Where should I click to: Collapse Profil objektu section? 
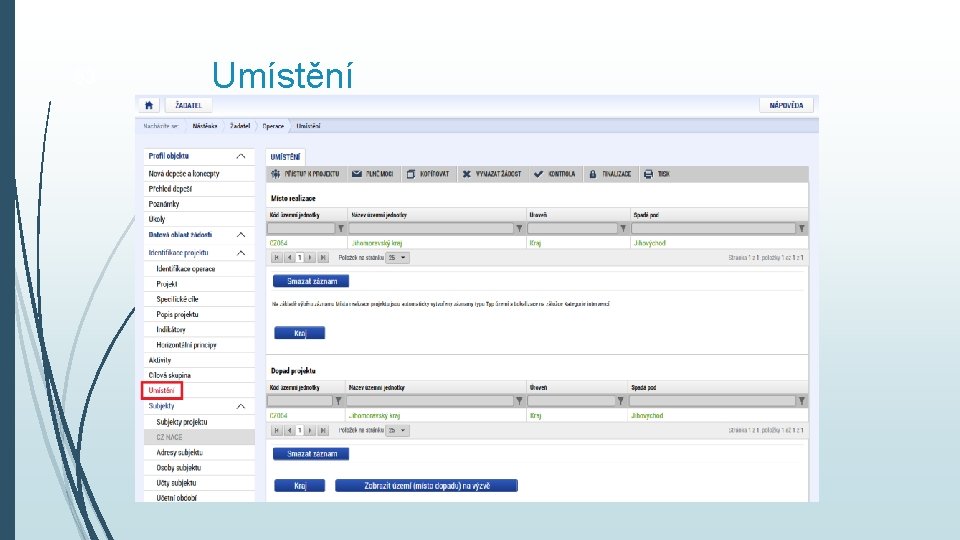[241, 157]
